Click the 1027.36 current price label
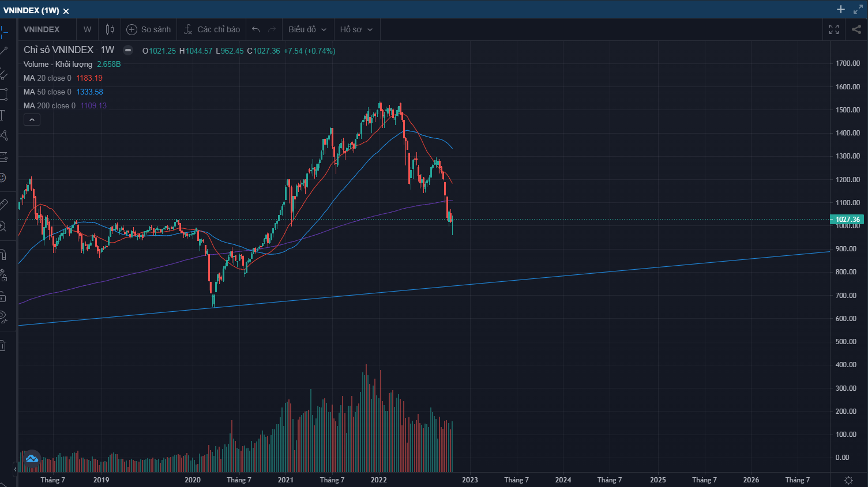Image resolution: width=868 pixels, height=487 pixels. (847, 220)
